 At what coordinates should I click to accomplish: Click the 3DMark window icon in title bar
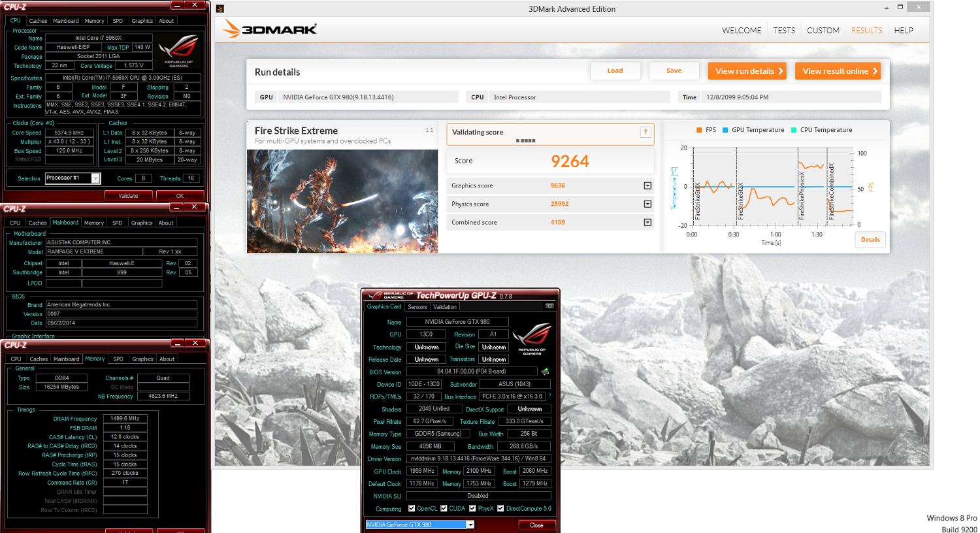pyautogui.click(x=220, y=8)
